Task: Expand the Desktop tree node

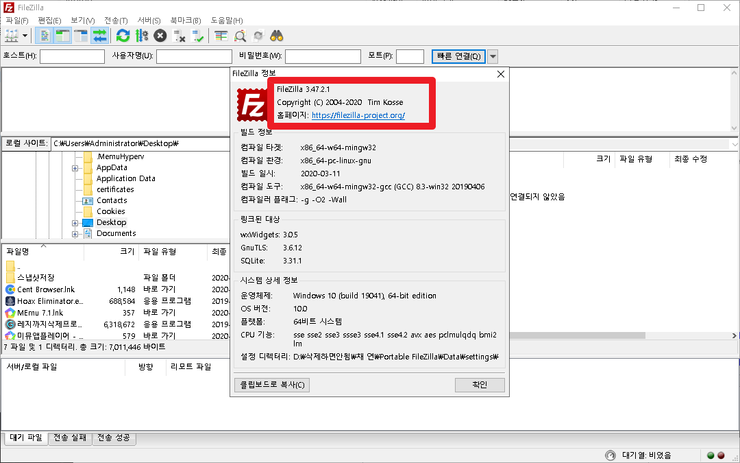Action: coord(75,223)
